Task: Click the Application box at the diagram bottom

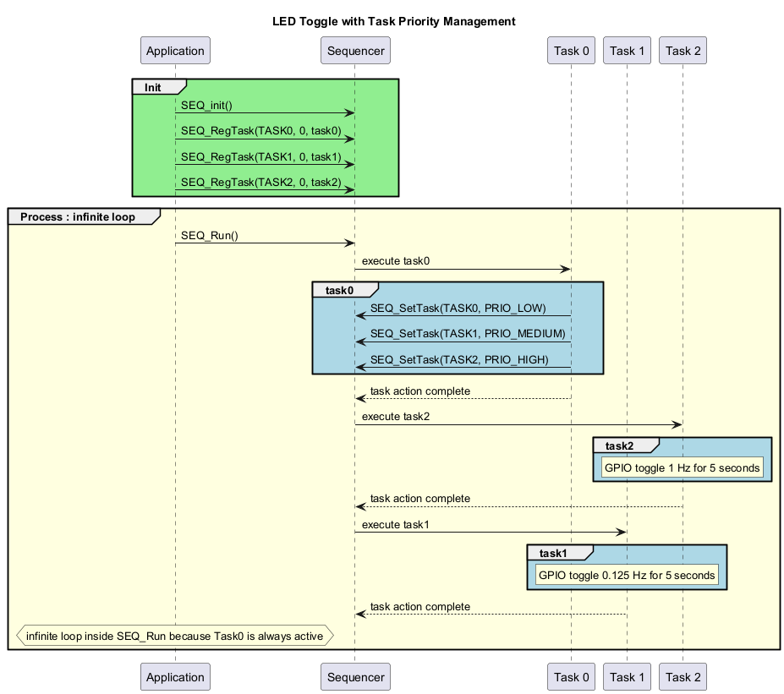Action: pyautogui.click(x=175, y=676)
